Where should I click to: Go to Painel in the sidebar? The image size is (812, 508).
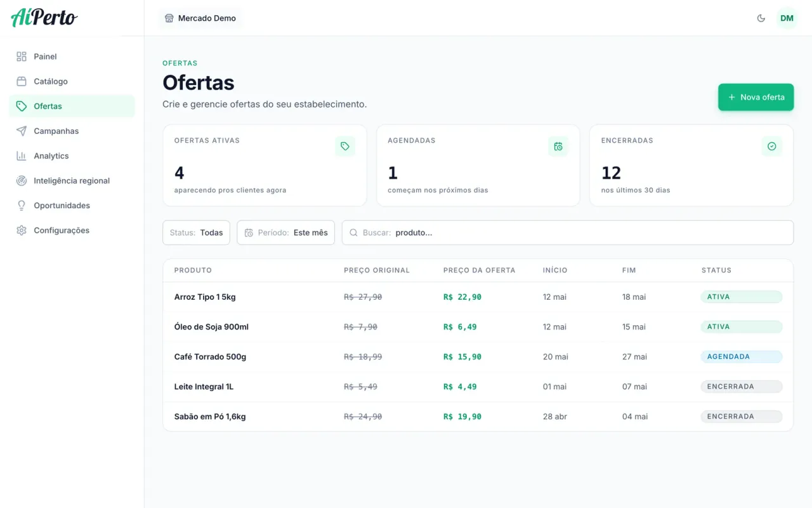[x=72, y=57]
